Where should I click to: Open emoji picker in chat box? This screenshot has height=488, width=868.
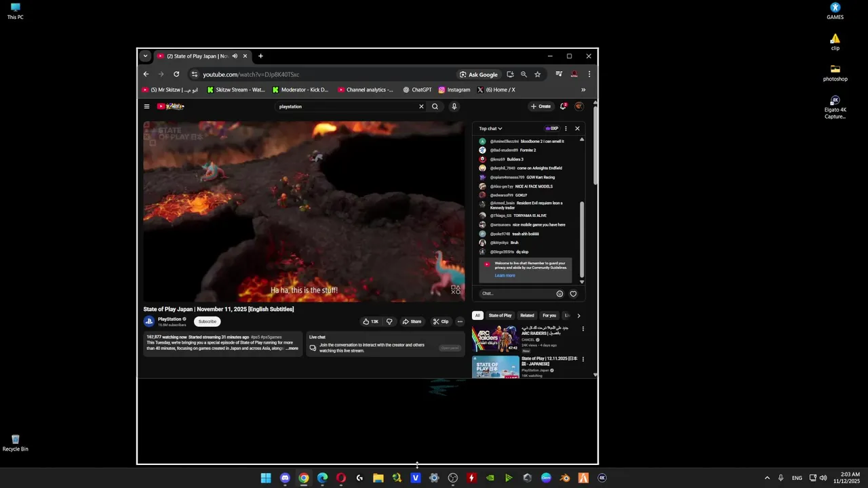[x=559, y=293]
